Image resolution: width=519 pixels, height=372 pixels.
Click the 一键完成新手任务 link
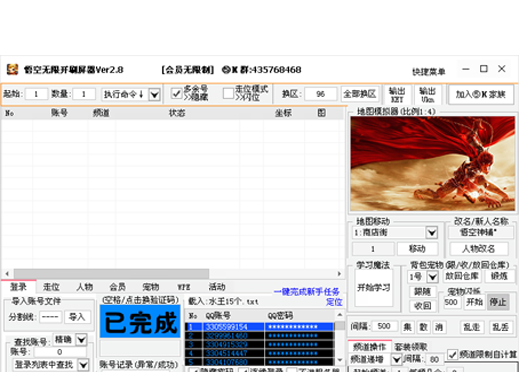pyautogui.click(x=306, y=292)
